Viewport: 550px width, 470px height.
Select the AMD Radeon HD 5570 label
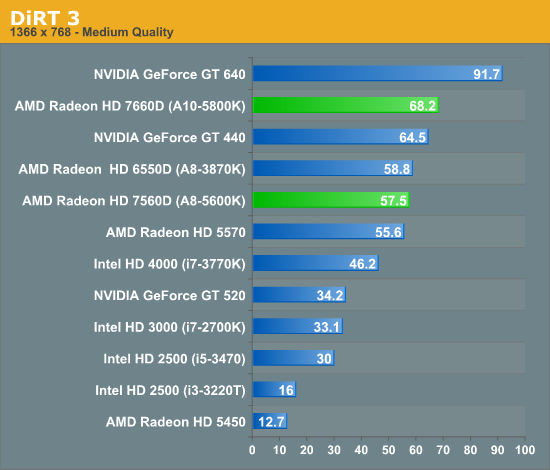point(176,233)
